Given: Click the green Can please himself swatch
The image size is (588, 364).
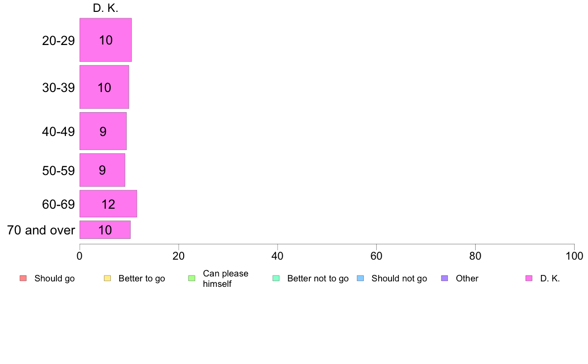Looking at the screenshot, I should [x=192, y=278].
